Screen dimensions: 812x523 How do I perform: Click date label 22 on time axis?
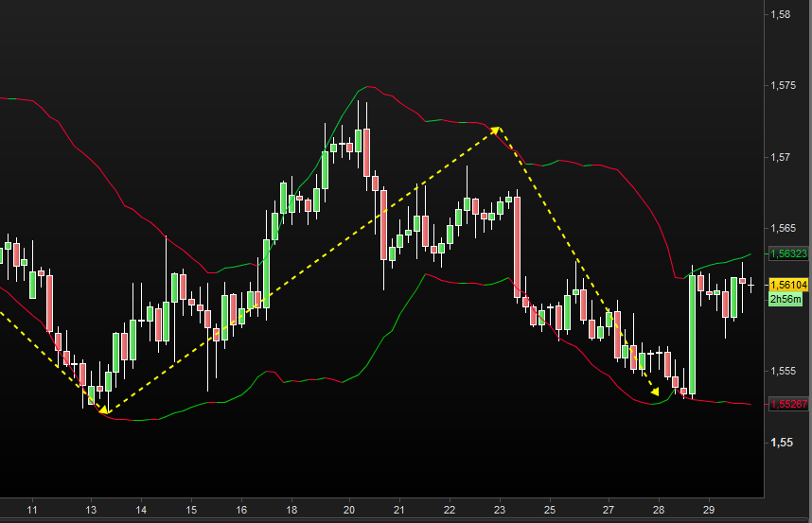pyautogui.click(x=450, y=510)
